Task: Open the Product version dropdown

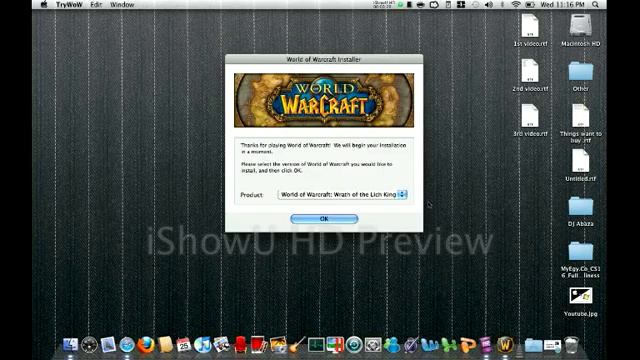Action: tap(342, 195)
